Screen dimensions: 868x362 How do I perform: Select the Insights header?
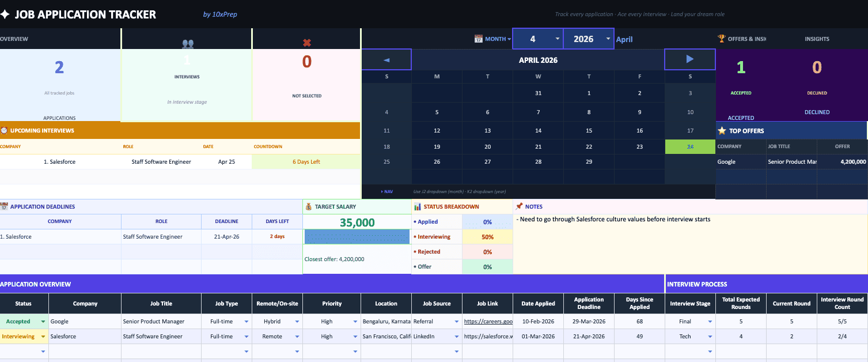(817, 39)
